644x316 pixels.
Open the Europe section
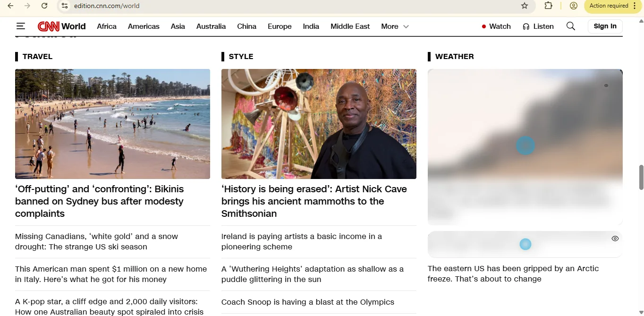(x=280, y=26)
